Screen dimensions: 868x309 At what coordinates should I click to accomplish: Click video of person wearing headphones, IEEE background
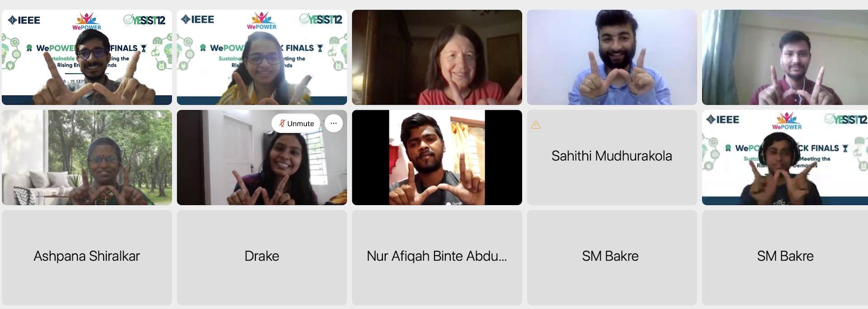785,158
